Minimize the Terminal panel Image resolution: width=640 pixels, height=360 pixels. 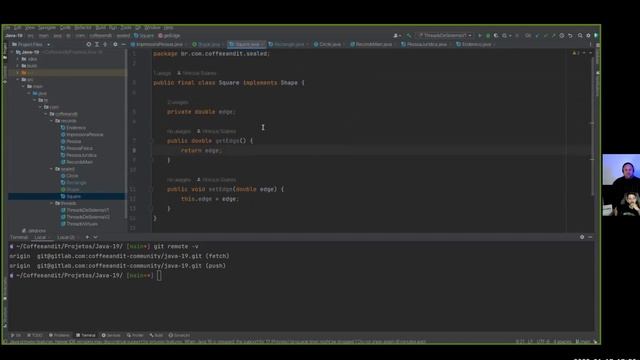[590, 237]
